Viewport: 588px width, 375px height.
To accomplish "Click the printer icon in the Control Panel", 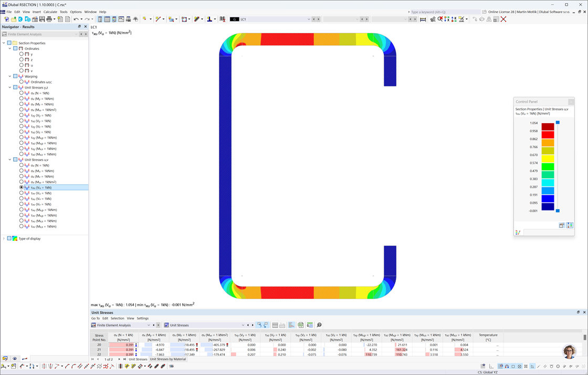I will [x=561, y=225].
